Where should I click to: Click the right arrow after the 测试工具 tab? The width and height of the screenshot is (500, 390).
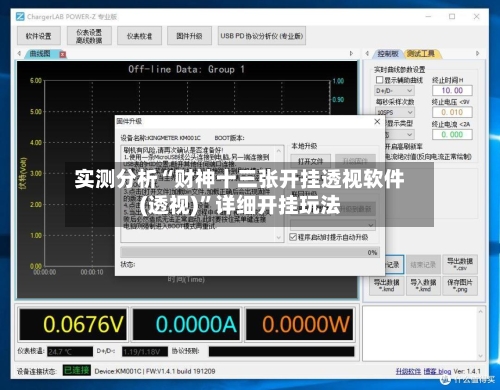click(x=478, y=53)
